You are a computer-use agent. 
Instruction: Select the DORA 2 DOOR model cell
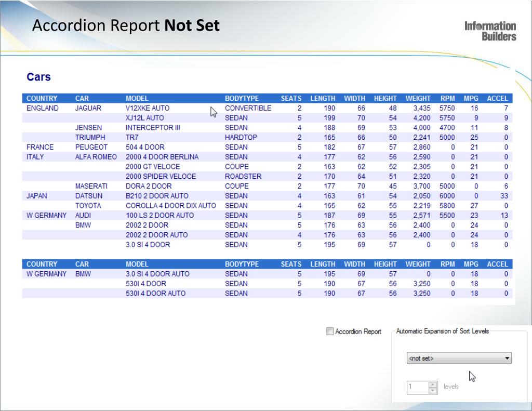(x=149, y=187)
